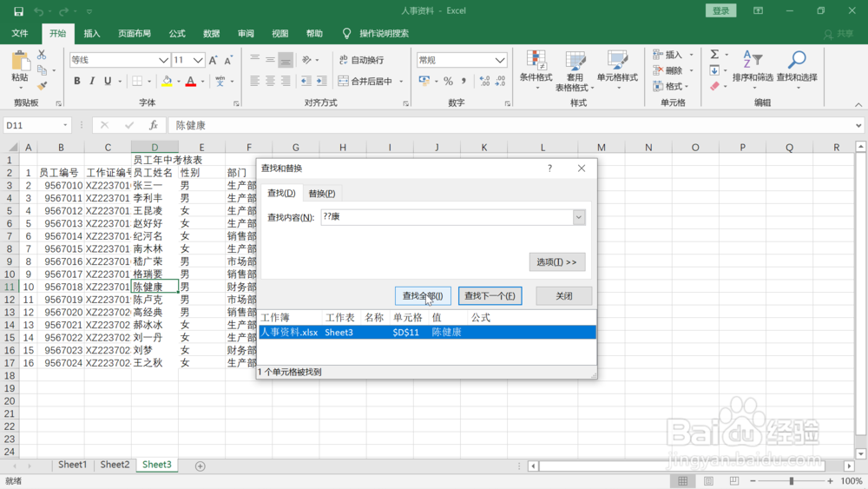Open the font name dropdown
The image size is (868, 489).
[x=163, y=60]
